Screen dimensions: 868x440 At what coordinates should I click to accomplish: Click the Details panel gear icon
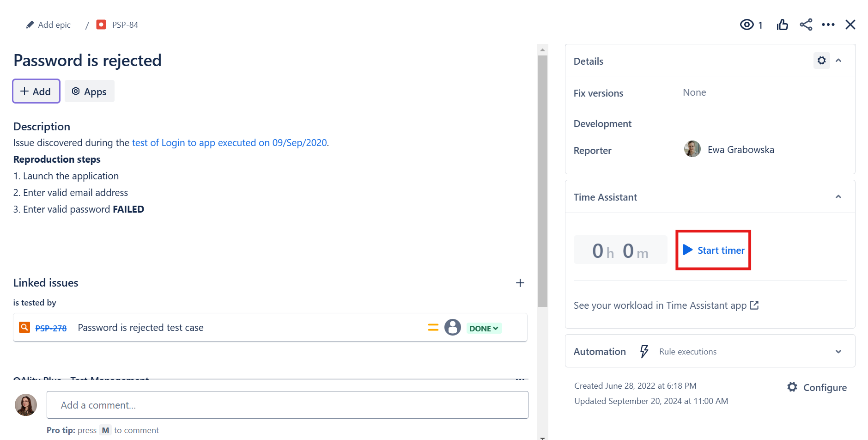821,61
